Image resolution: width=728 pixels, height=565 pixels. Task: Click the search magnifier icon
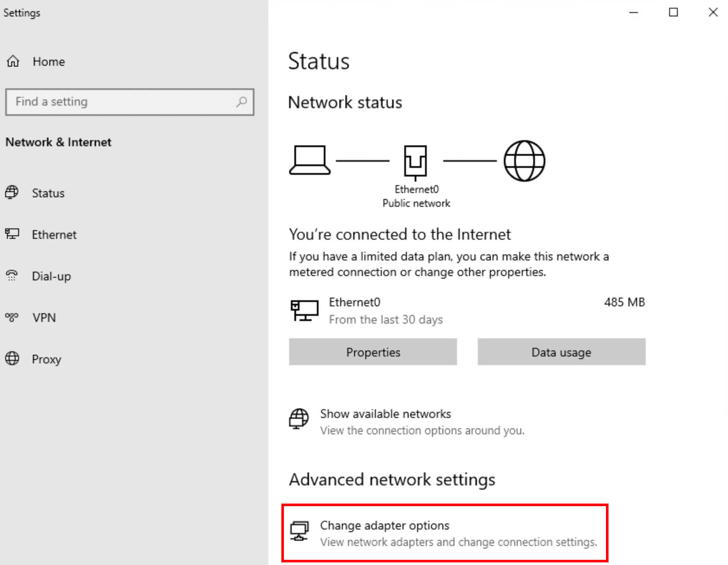(242, 102)
